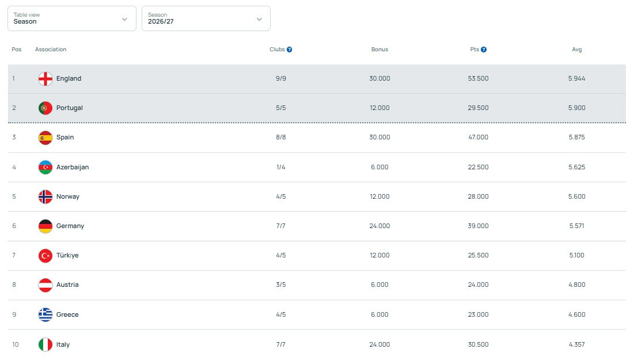Open the Clubs column help icon

coord(290,50)
